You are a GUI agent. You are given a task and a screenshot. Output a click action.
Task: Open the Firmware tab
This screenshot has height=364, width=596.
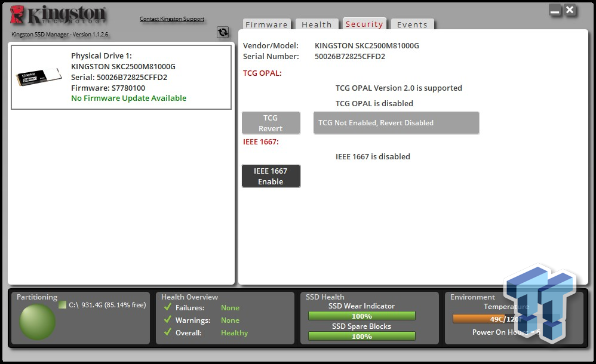tap(266, 24)
